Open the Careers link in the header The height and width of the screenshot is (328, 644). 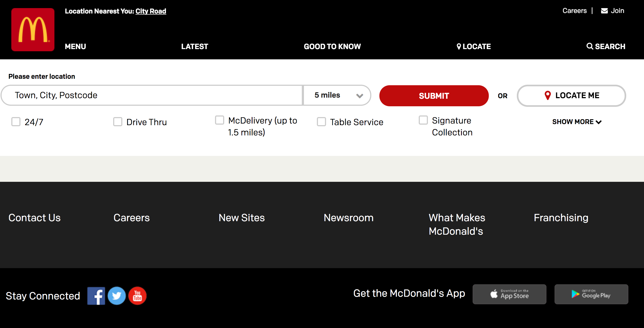(x=574, y=11)
